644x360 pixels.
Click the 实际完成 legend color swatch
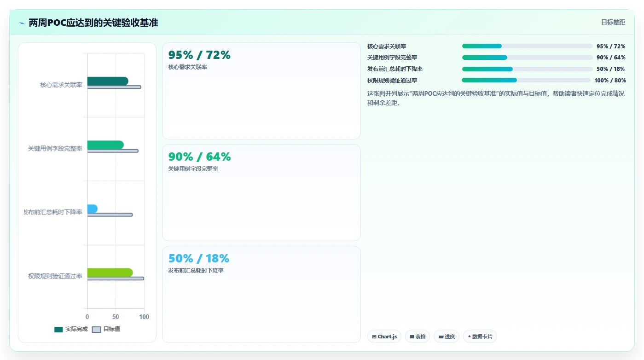(x=58, y=330)
